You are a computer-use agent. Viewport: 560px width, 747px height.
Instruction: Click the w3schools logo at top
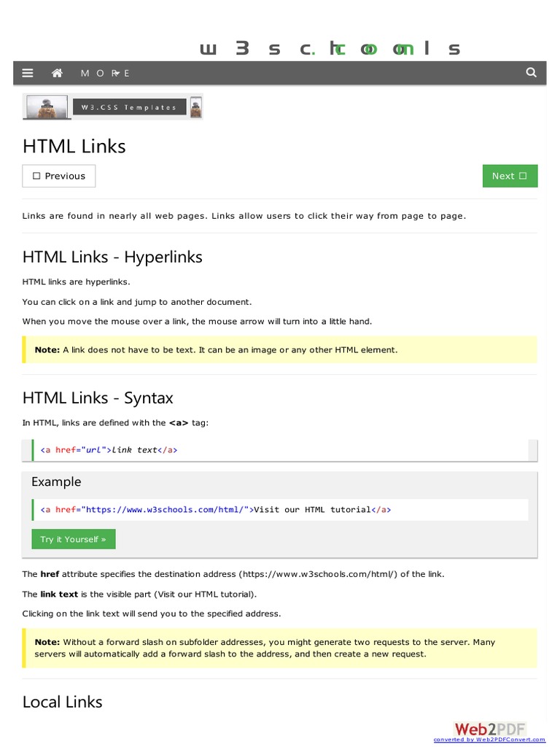330,49
